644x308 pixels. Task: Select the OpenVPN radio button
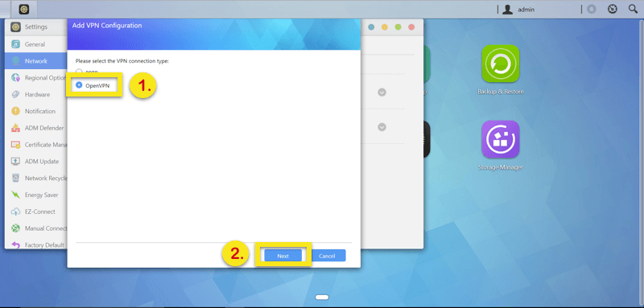coord(79,85)
